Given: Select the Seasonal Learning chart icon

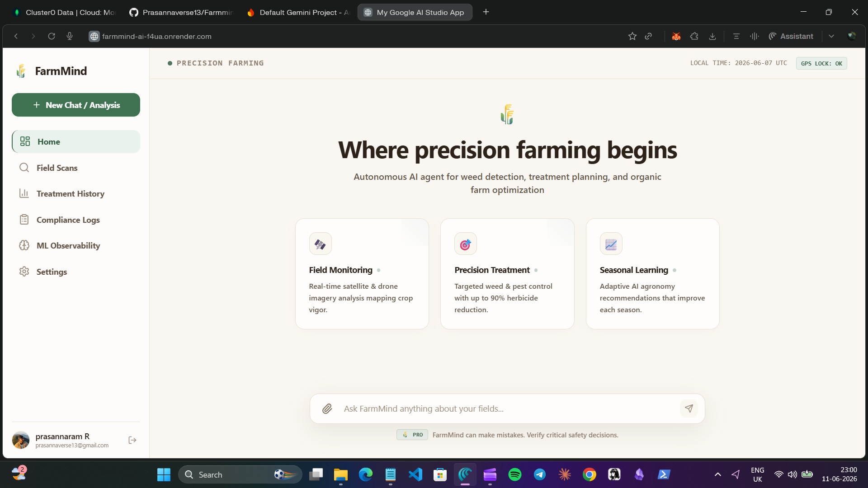Looking at the screenshot, I should tap(611, 244).
